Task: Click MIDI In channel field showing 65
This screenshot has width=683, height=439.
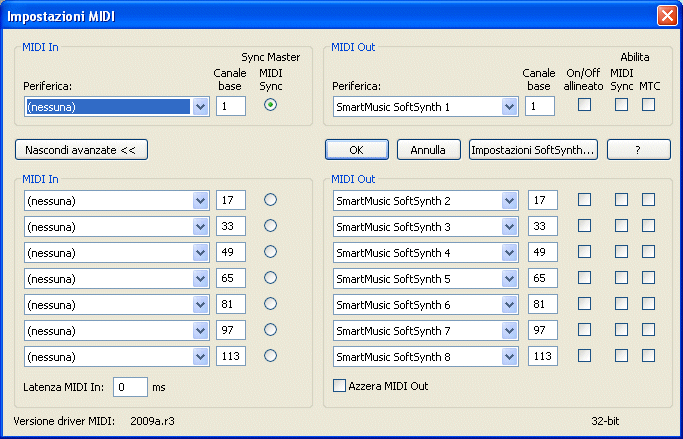Action: [x=231, y=278]
